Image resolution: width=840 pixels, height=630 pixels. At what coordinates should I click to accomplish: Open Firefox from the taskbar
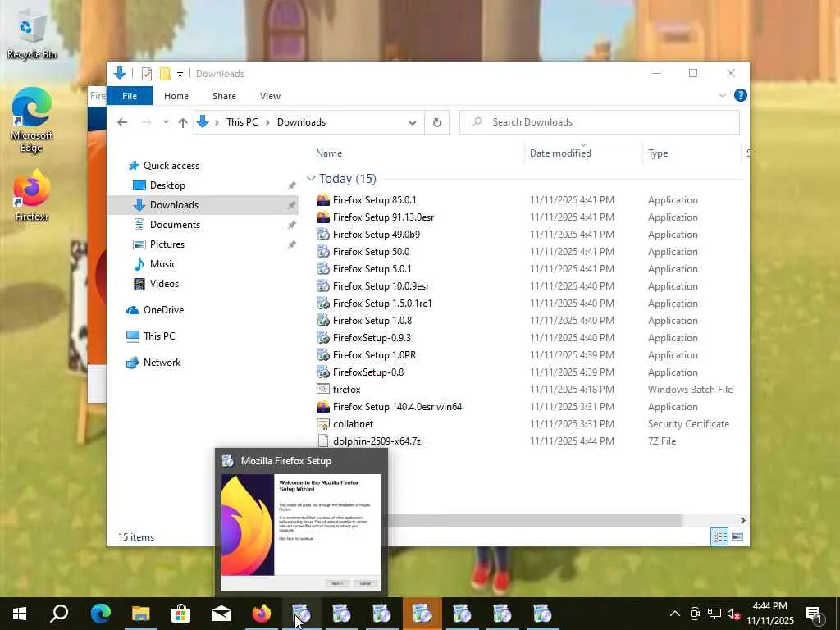pos(262,614)
